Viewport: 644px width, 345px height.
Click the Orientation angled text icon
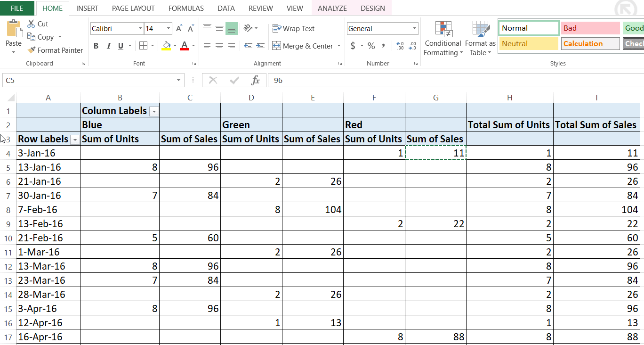pos(248,28)
